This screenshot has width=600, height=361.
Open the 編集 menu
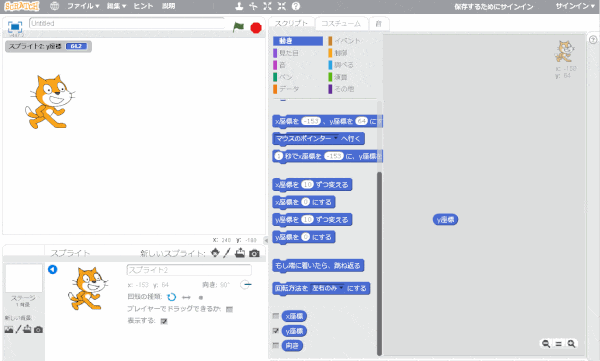tap(116, 6)
